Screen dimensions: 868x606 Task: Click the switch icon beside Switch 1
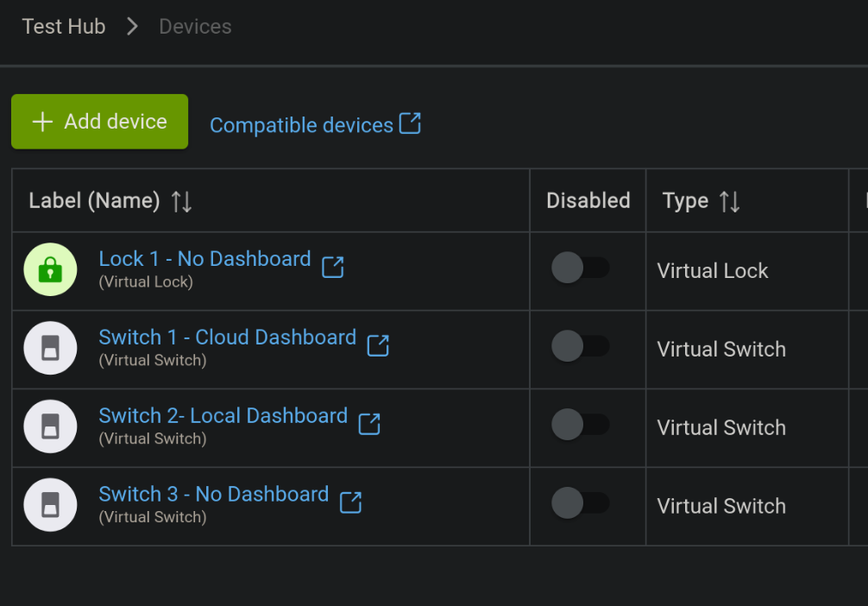(x=50, y=349)
